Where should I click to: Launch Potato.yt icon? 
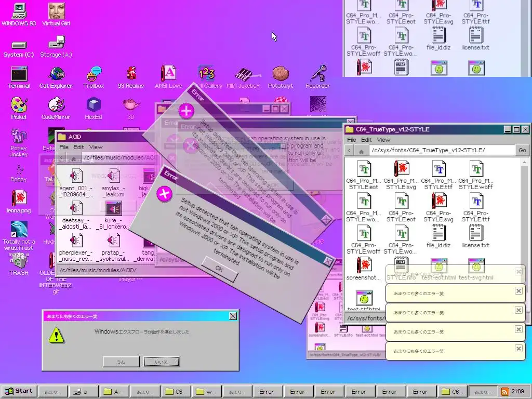(x=280, y=78)
